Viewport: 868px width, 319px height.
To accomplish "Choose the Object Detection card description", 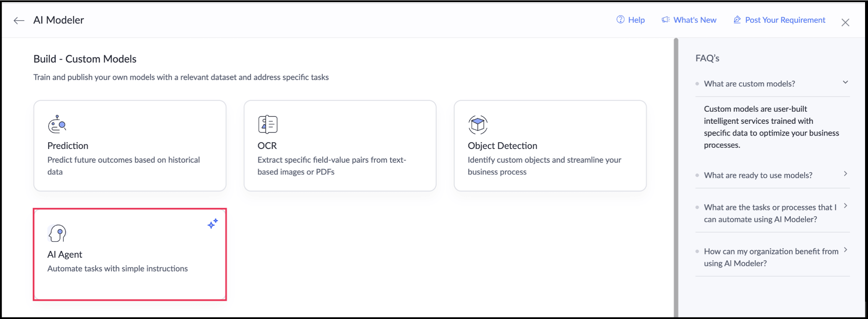I will 545,166.
